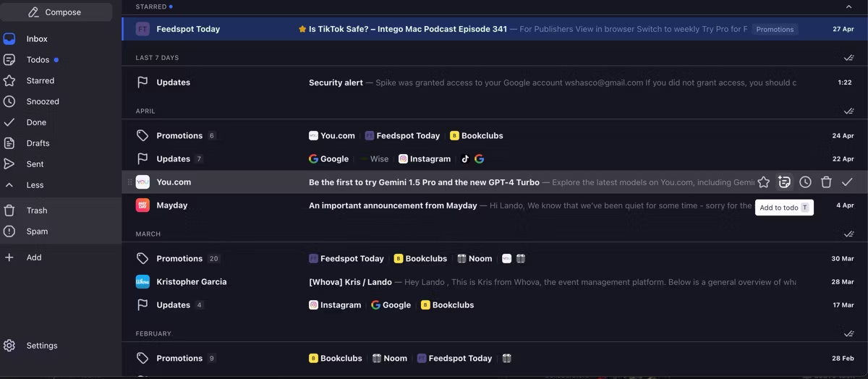Open the Drafts folder
Image resolution: width=868 pixels, height=379 pixels.
click(x=38, y=143)
